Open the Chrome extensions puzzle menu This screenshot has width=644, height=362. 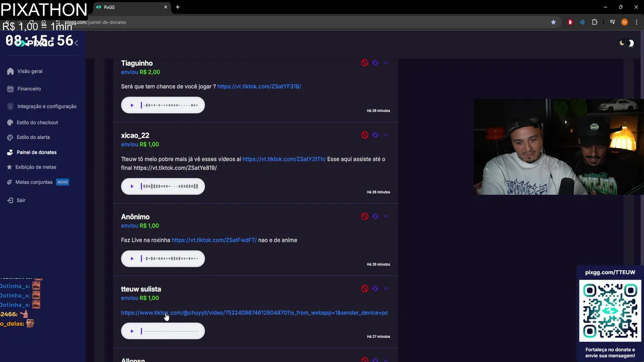tap(595, 22)
